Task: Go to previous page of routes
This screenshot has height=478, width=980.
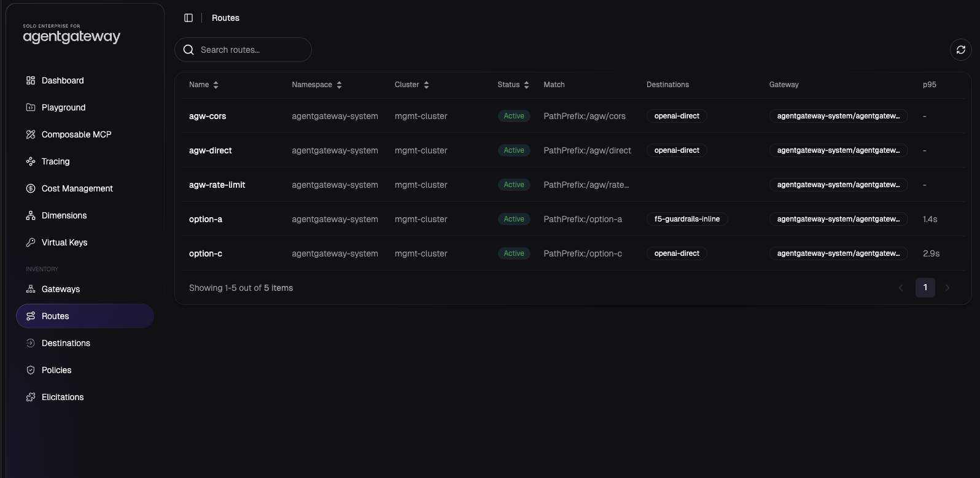Action: (x=901, y=288)
